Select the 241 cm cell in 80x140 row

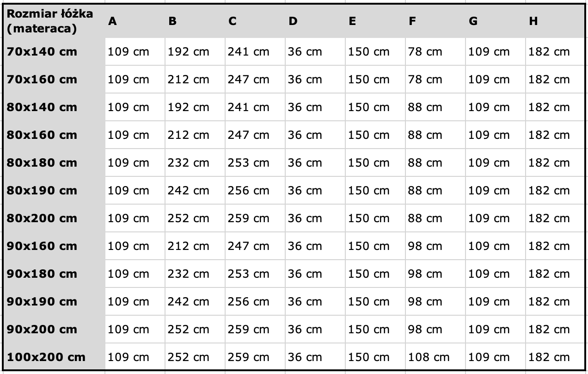[x=255, y=107]
